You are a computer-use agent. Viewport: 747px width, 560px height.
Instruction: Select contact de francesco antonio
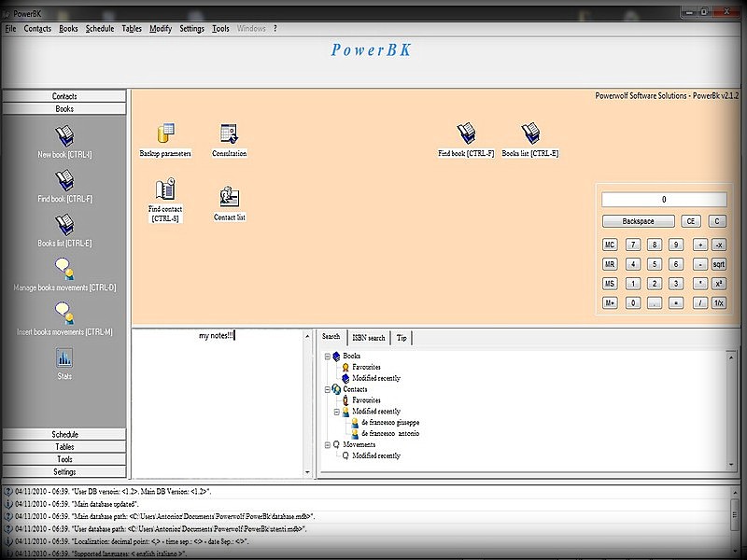click(390, 433)
